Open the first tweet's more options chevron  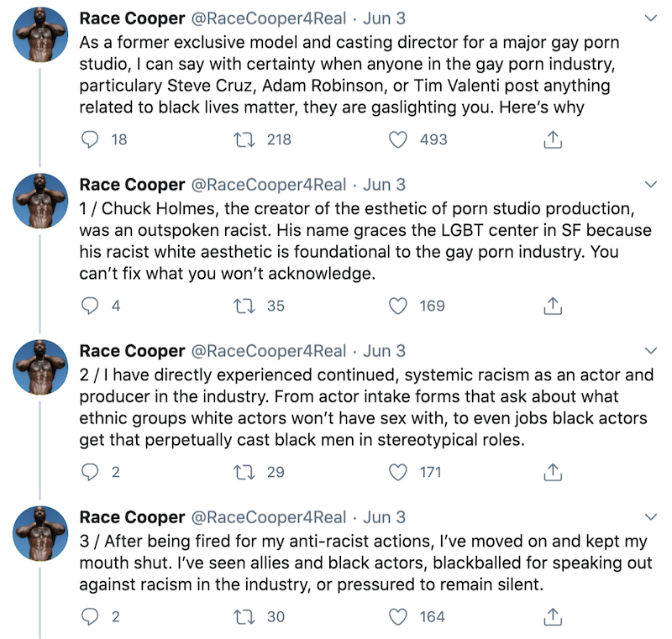pyautogui.click(x=650, y=18)
